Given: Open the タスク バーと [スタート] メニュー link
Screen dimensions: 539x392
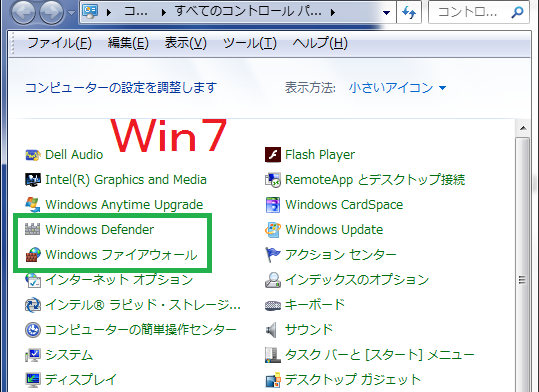Looking at the screenshot, I should (x=380, y=355).
